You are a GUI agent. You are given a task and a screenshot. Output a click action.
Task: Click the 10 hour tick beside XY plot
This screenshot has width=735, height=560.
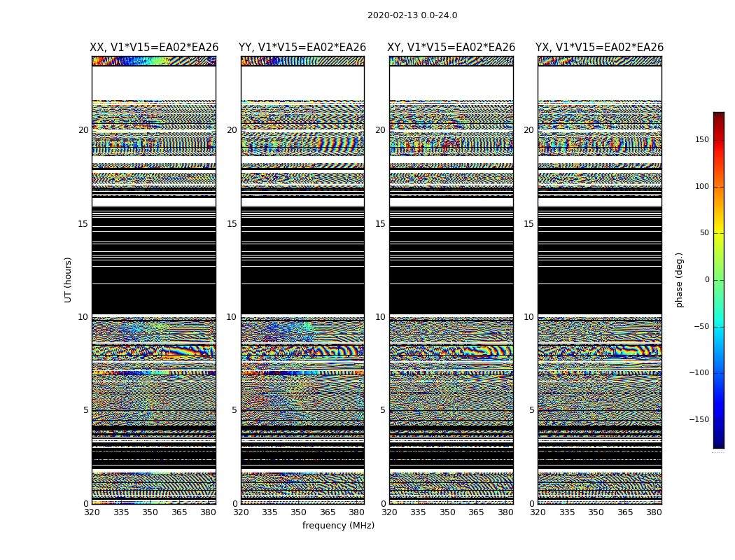[381, 317]
